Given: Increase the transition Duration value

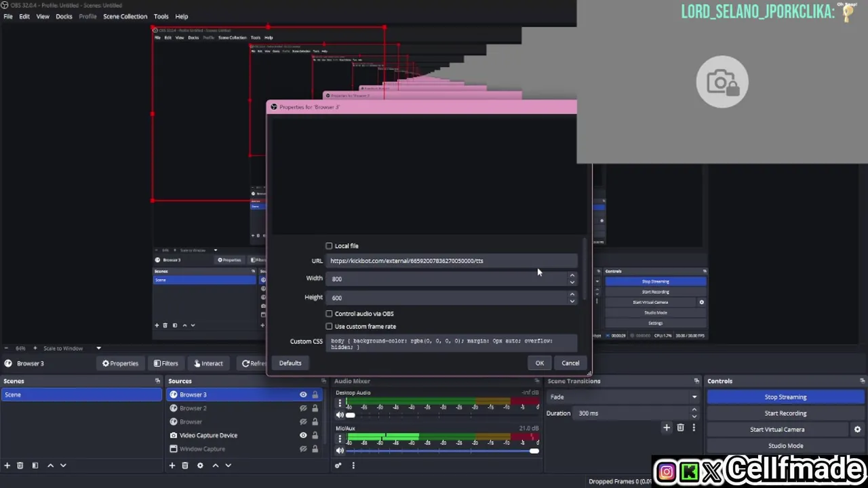Looking at the screenshot, I should pyautogui.click(x=694, y=410).
